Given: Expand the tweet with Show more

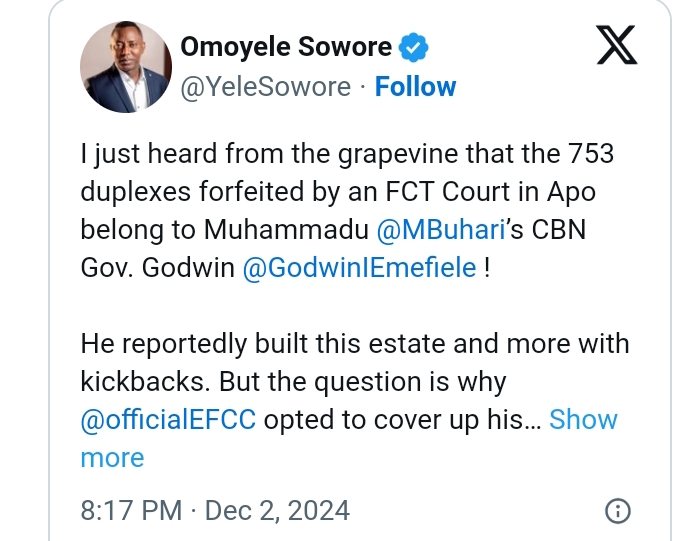Looking at the screenshot, I should tap(584, 419).
